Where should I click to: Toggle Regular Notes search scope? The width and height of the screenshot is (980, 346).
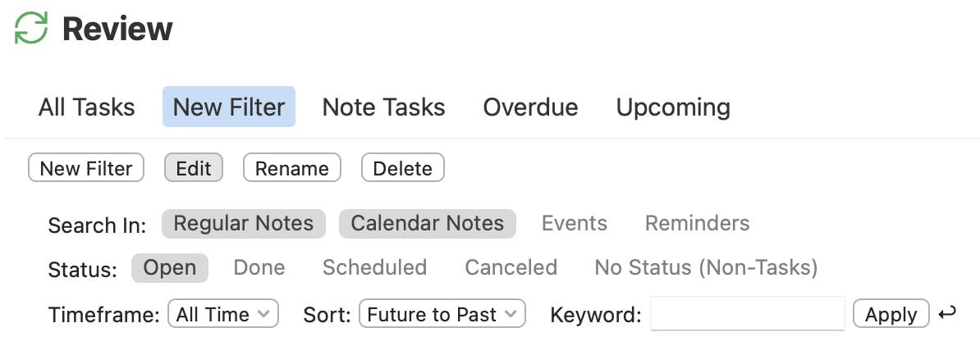point(244,224)
